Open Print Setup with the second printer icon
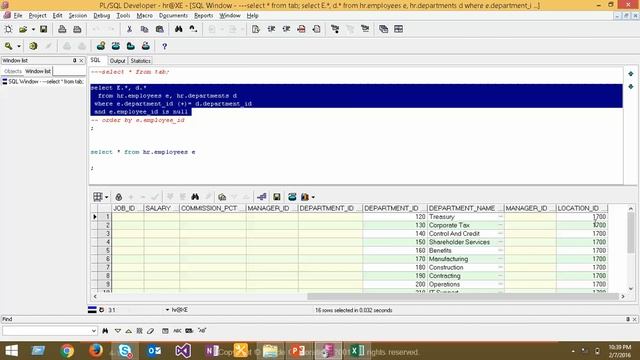The image size is (640, 360). point(77,29)
